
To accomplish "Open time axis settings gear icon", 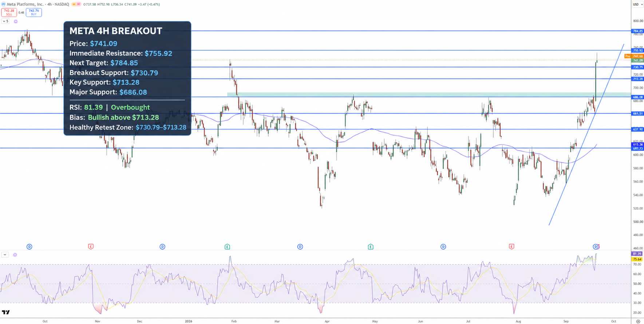I will (x=638, y=321).
